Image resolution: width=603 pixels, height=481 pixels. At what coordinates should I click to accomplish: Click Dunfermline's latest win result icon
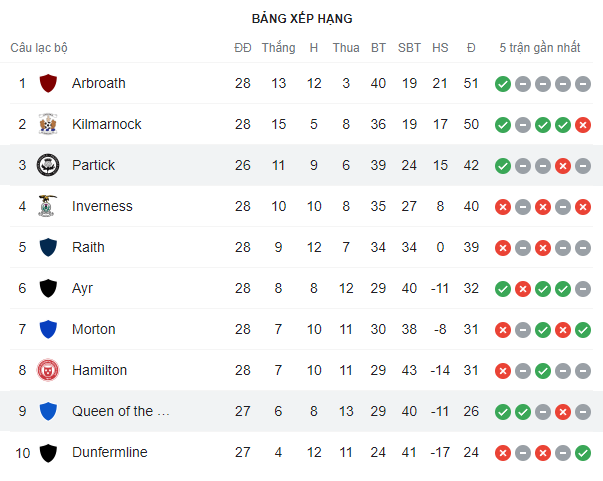(583, 453)
